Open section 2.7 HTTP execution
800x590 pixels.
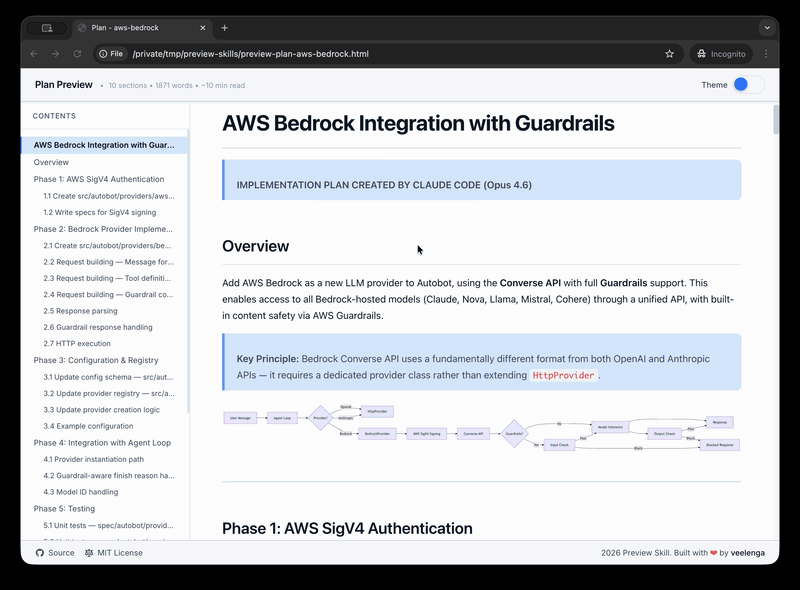pos(77,343)
